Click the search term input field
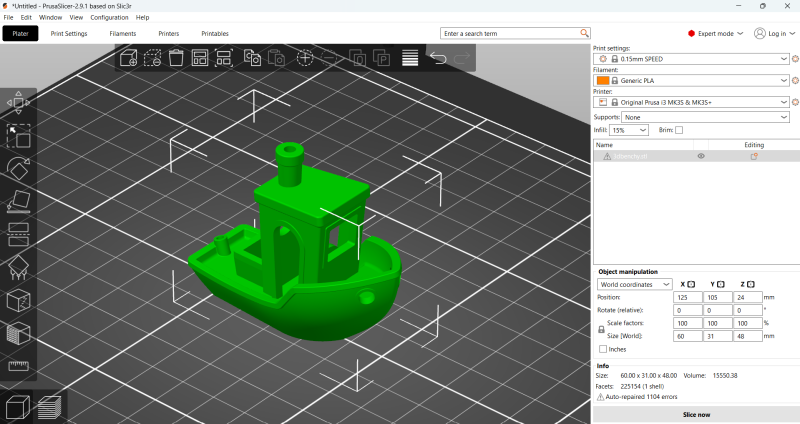The image size is (800, 424). (x=510, y=33)
